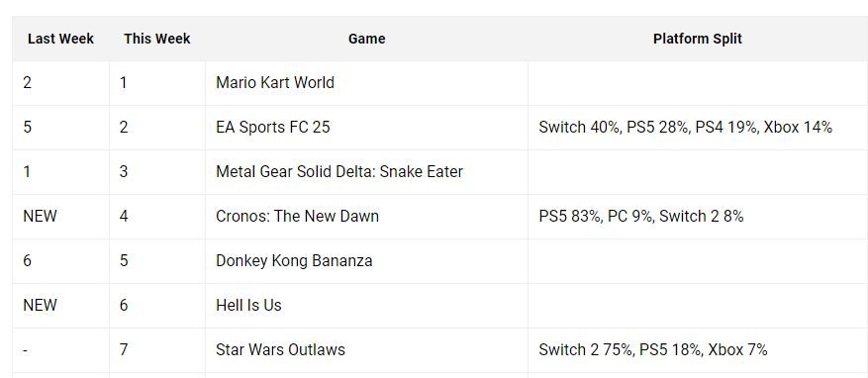Viewport: 868px width, 378px height.
Task: Select Cronos: The New Dawn entry
Action: pyautogui.click(x=297, y=216)
